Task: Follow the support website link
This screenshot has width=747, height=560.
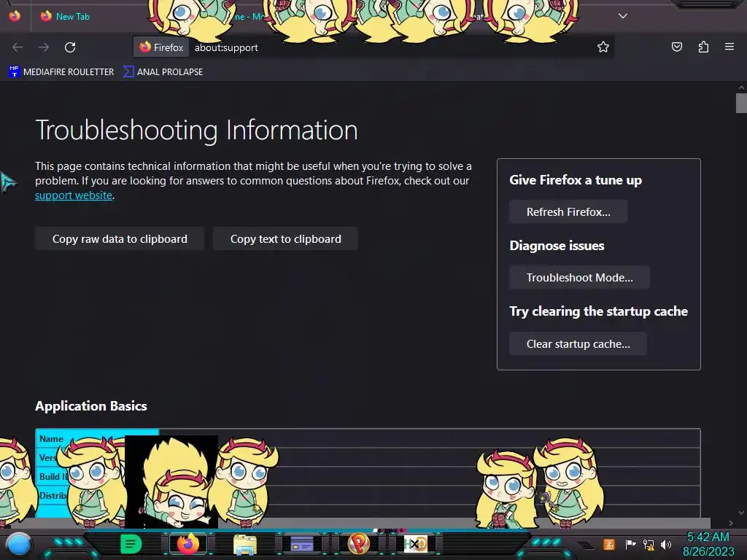Action: pos(74,195)
